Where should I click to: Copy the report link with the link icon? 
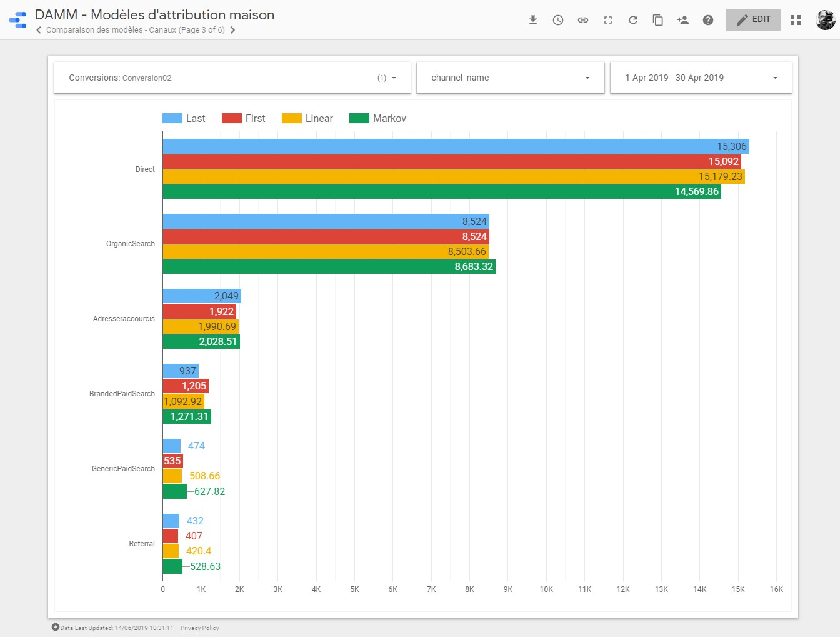tap(583, 20)
